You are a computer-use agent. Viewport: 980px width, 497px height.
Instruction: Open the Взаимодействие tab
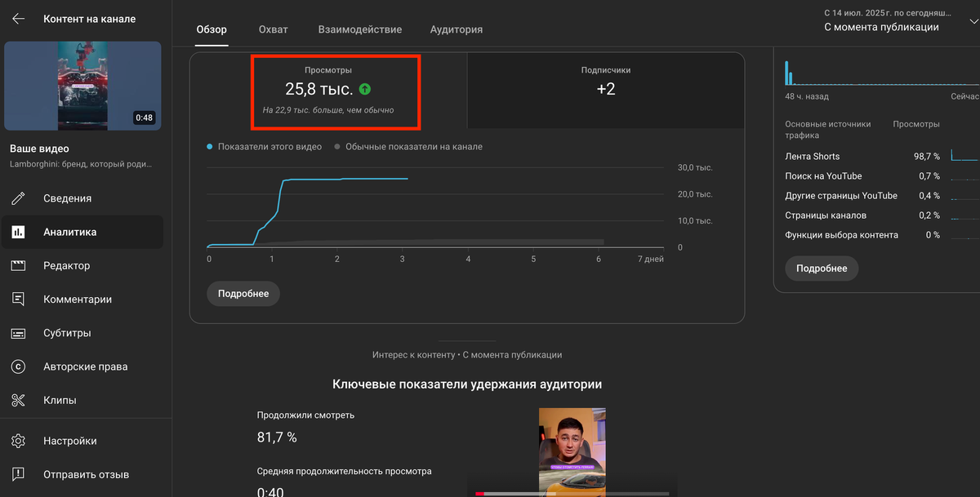click(x=360, y=29)
